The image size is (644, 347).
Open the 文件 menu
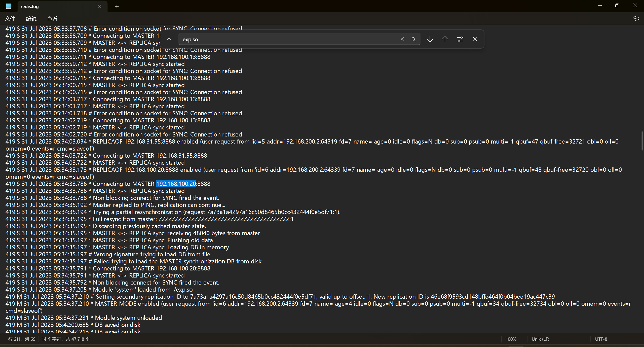coord(10,19)
